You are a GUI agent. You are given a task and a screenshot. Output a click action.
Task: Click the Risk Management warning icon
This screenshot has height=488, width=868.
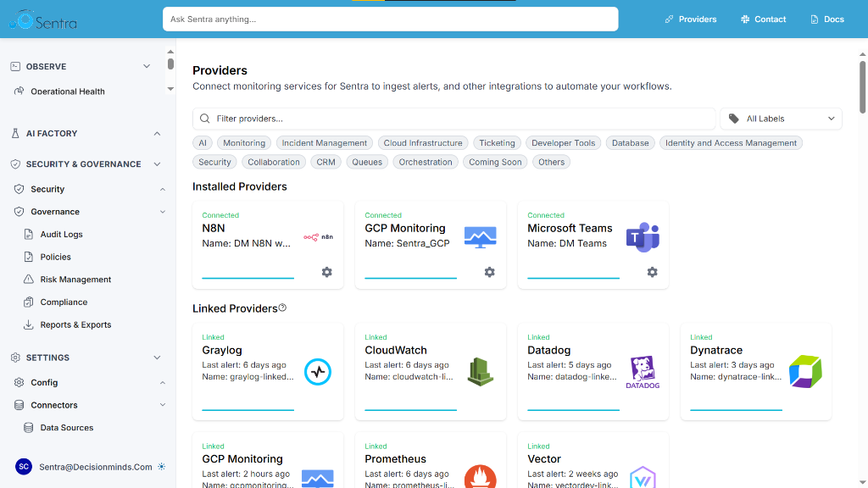point(29,280)
